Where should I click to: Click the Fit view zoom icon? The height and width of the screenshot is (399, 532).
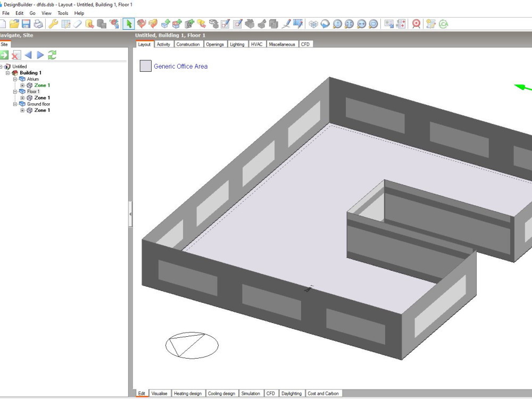click(x=349, y=24)
